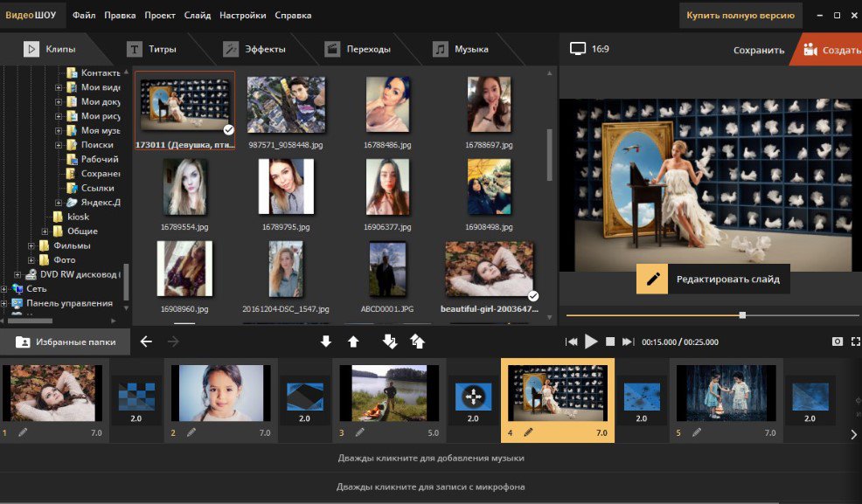This screenshot has width=862, height=504.
Task: Jump to previous slide in player
Action: point(571,342)
